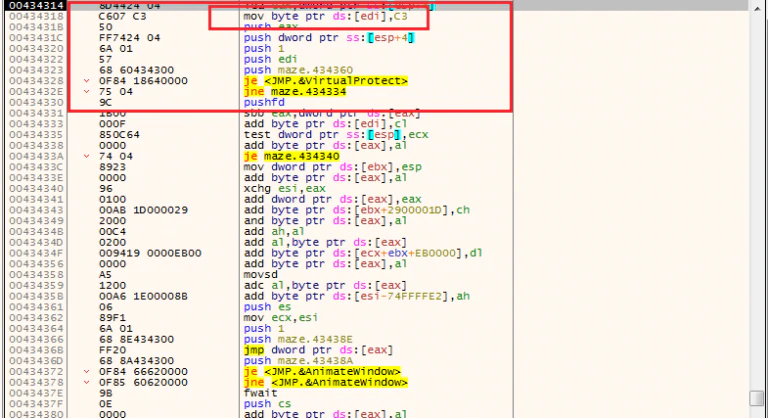The height and width of the screenshot is (418, 768).
Task: Select instruction 'jne <JMP.&AnimateWindow>'
Action: (x=326, y=383)
